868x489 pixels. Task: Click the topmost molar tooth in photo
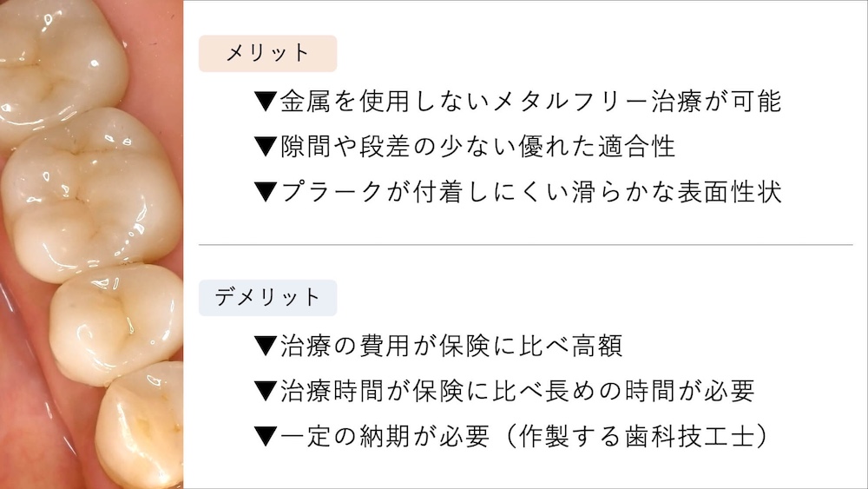coord(61,61)
